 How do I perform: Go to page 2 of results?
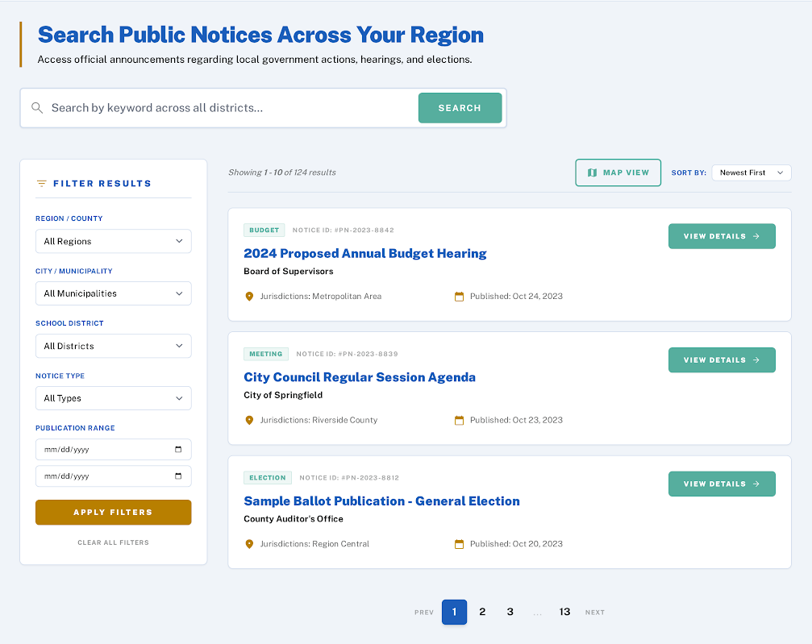coord(481,612)
